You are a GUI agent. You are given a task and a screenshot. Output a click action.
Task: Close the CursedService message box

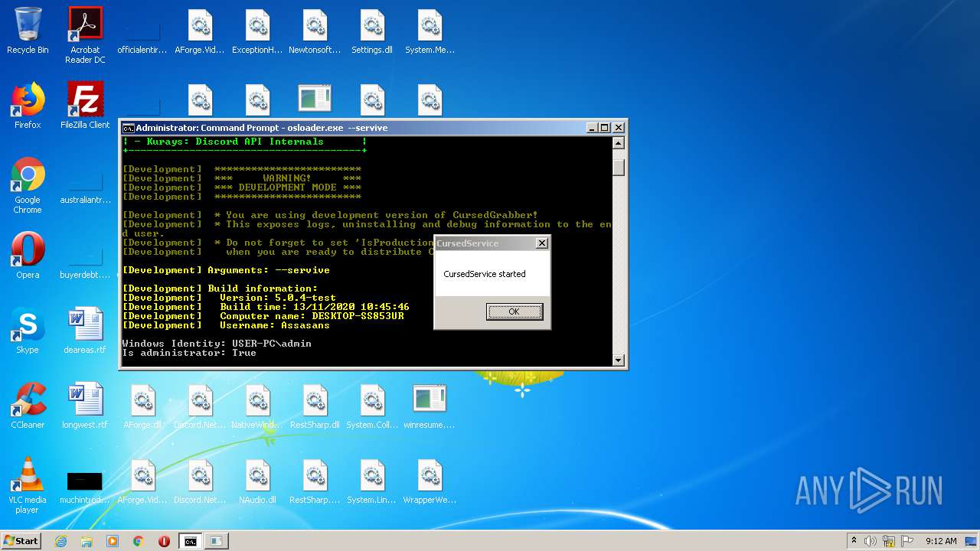[x=542, y=243]
